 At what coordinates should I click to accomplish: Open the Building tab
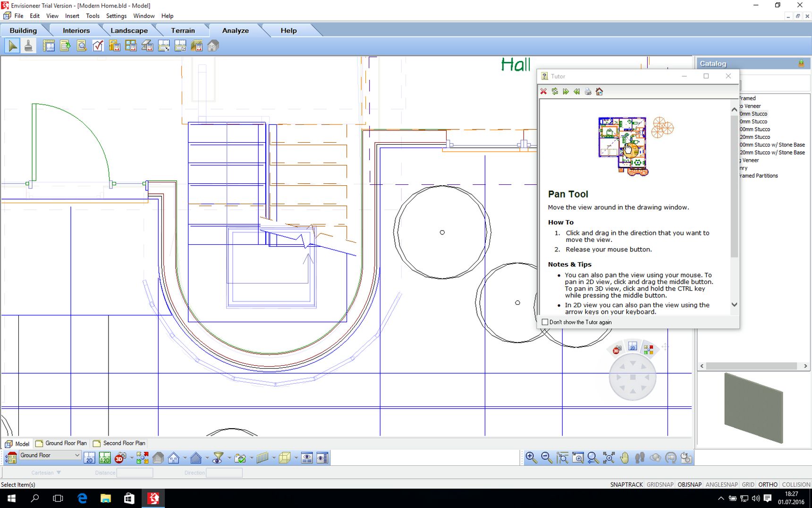pyautogui.click(x=23, y=30)
